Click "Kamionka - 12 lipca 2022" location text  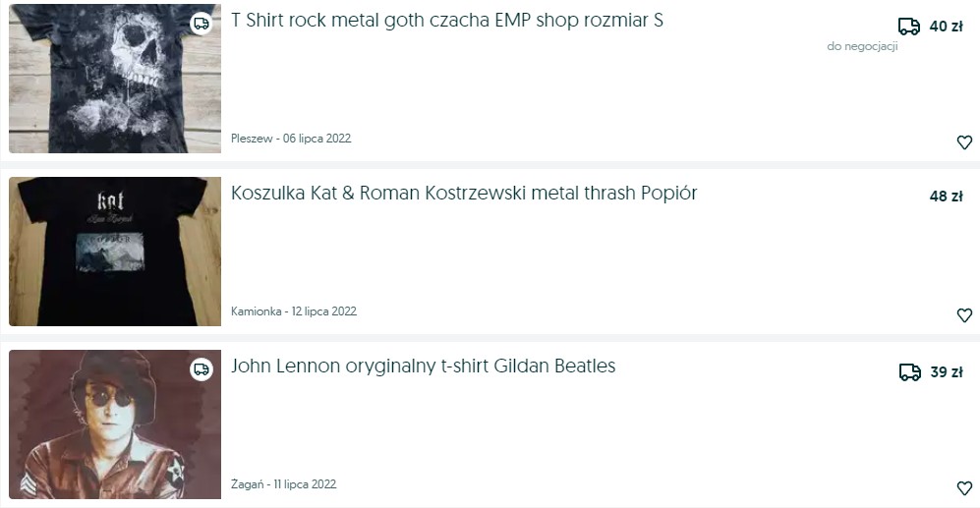tap(293, 311)
